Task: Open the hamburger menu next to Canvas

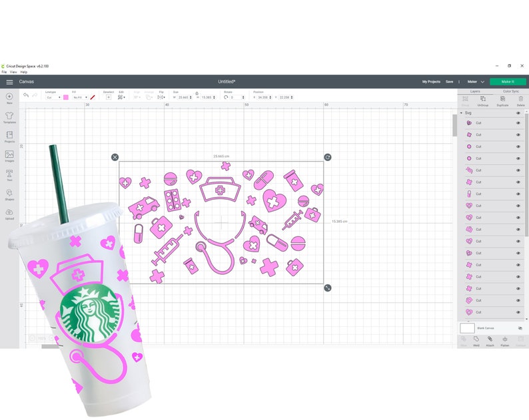Action: (9, 82)
